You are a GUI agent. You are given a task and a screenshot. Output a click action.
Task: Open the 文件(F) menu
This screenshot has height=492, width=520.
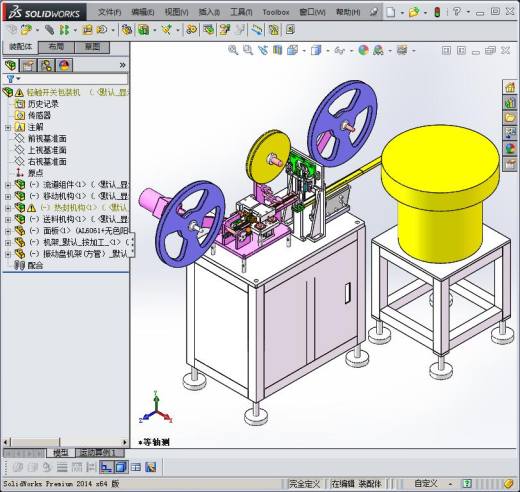(x=109, y=12)
